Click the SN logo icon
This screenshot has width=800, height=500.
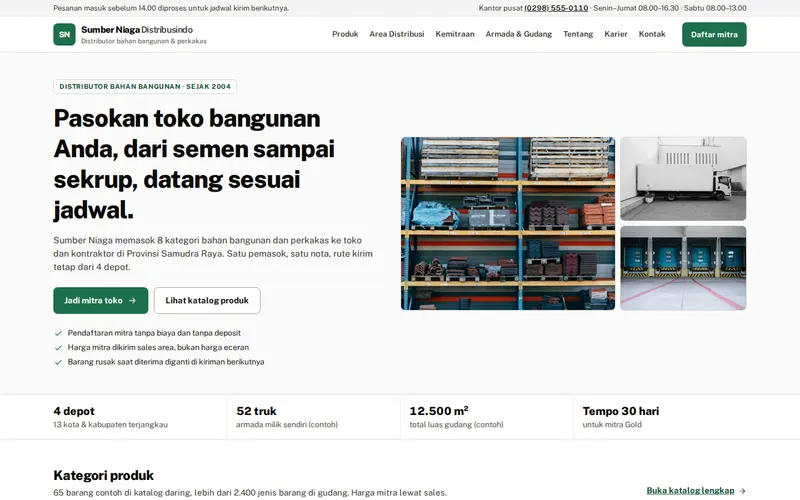pos(64,34)
